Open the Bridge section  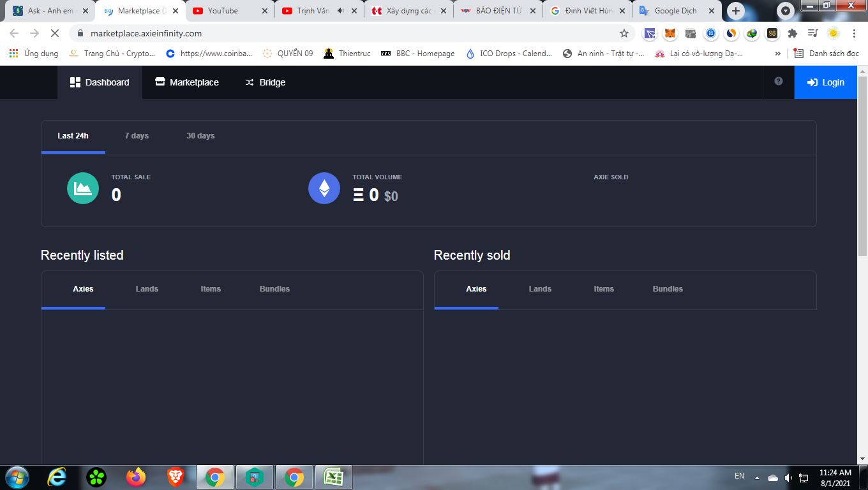pos(265,82)
